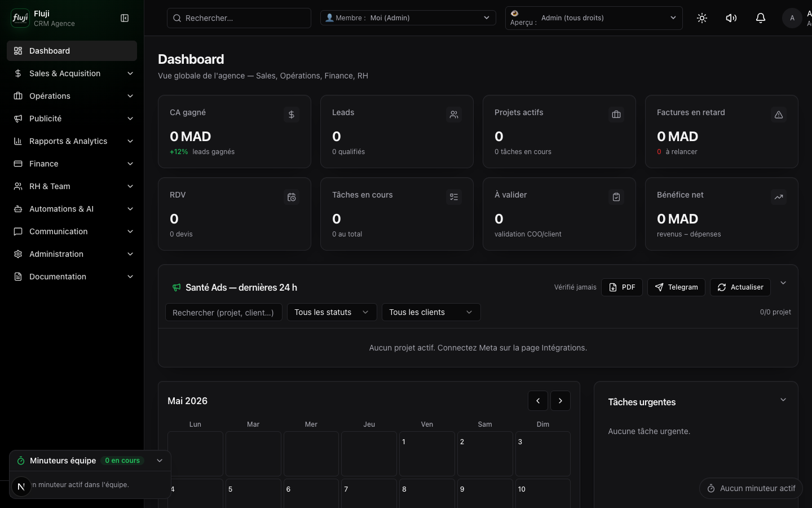
Task: Click dollar icon on CA gagné card
Action: [x=292, y=115]
